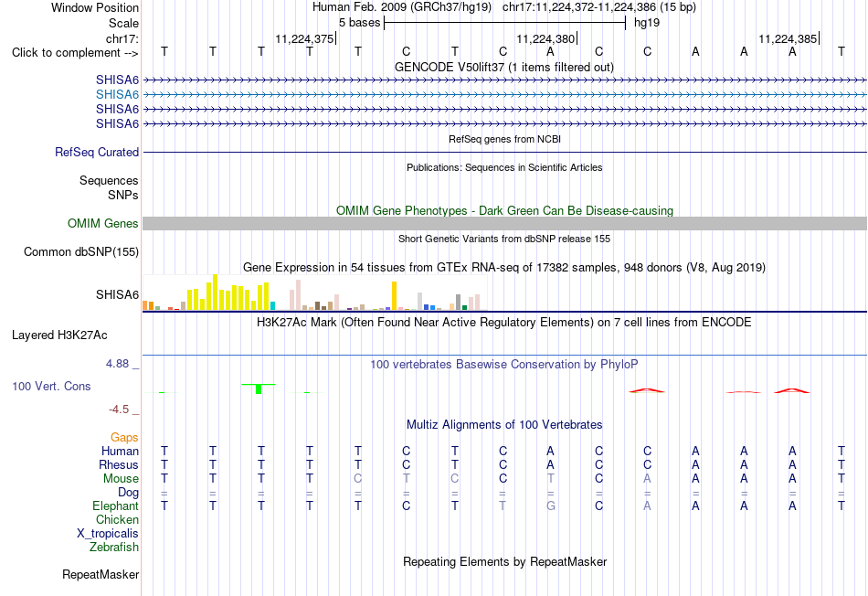Image resolution: width=868 pixels, height=596 pixels.
Task: Click tallest yellow bar in GTEx chart
Action: pyautogui.click(x=216, y=292)
